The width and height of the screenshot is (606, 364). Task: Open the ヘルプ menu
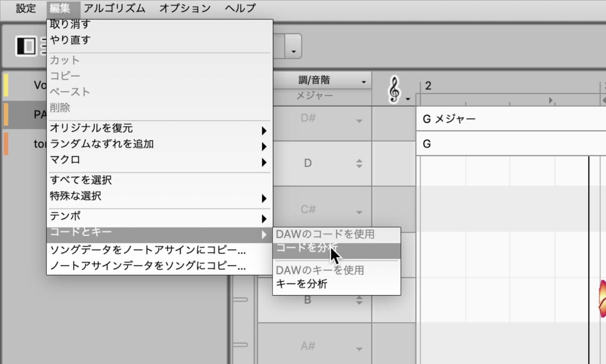(240, 8)
